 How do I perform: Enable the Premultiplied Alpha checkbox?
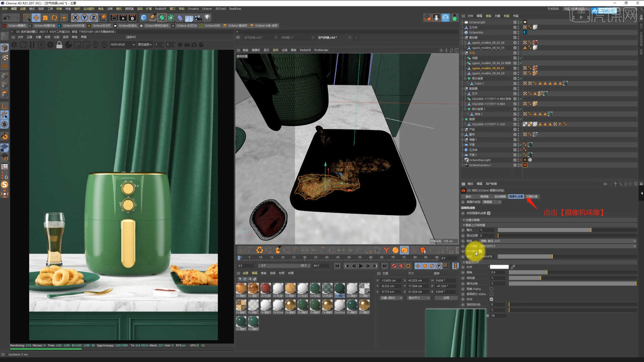point(491,289)
